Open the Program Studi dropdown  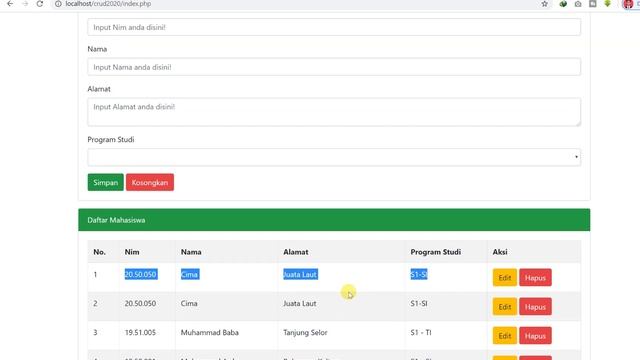(x=334, y=157)
